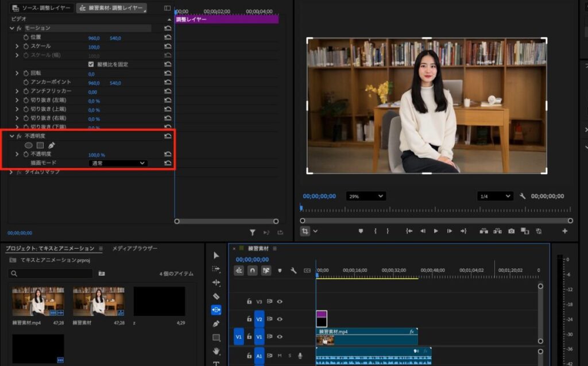588x366 pixels.
Task: Click the ellipse mask icon under 不透明度
Action: 29,145
